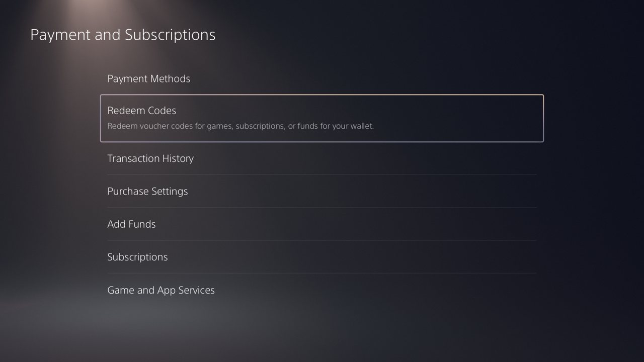Select Game and App Services
The image size is (644, 362).
click(x=161, y=290)
